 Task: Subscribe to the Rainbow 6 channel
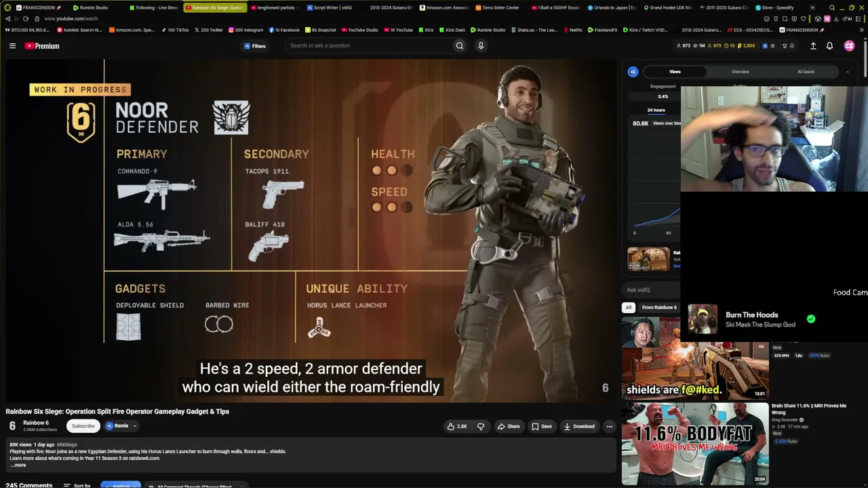click(83, 426)
